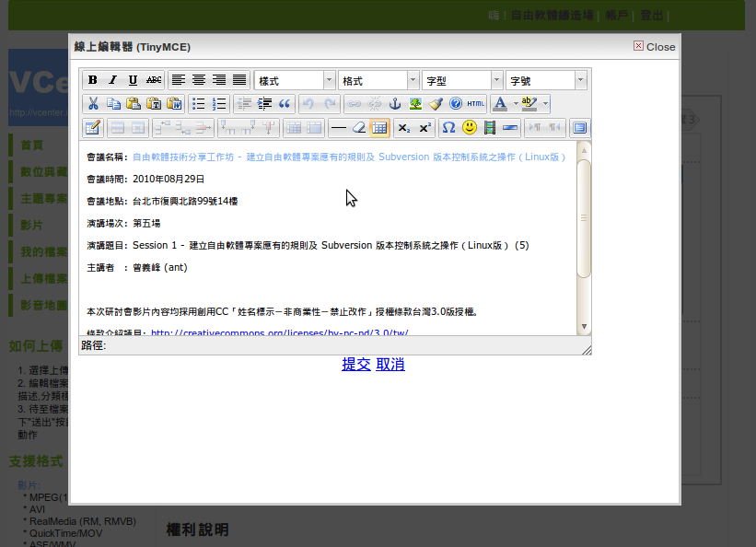Justify text fully
756x547 pixels.
click(x=239, y=80)
